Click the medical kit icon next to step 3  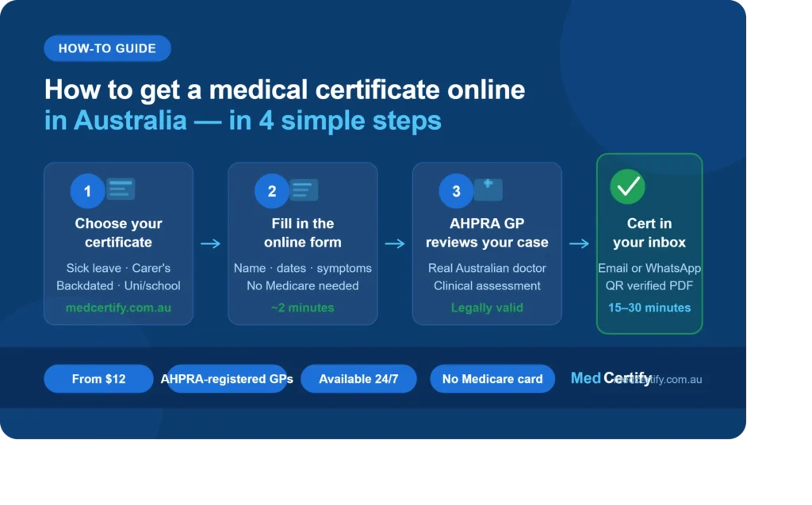488,189
